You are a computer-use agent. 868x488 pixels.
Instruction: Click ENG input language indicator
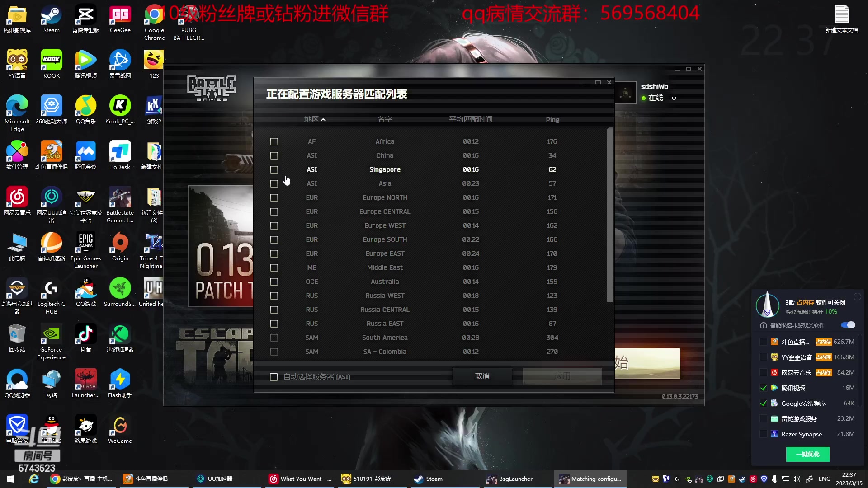tap(824, 479)
